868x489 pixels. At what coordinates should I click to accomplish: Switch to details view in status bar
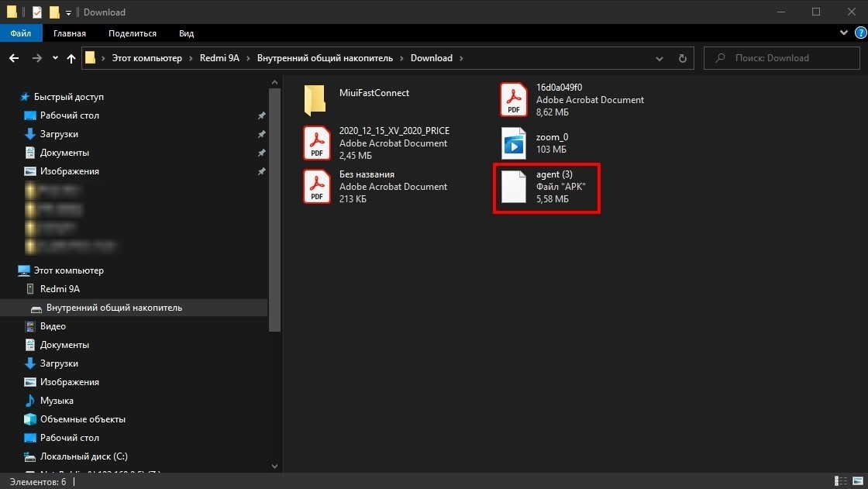point(841,481)
